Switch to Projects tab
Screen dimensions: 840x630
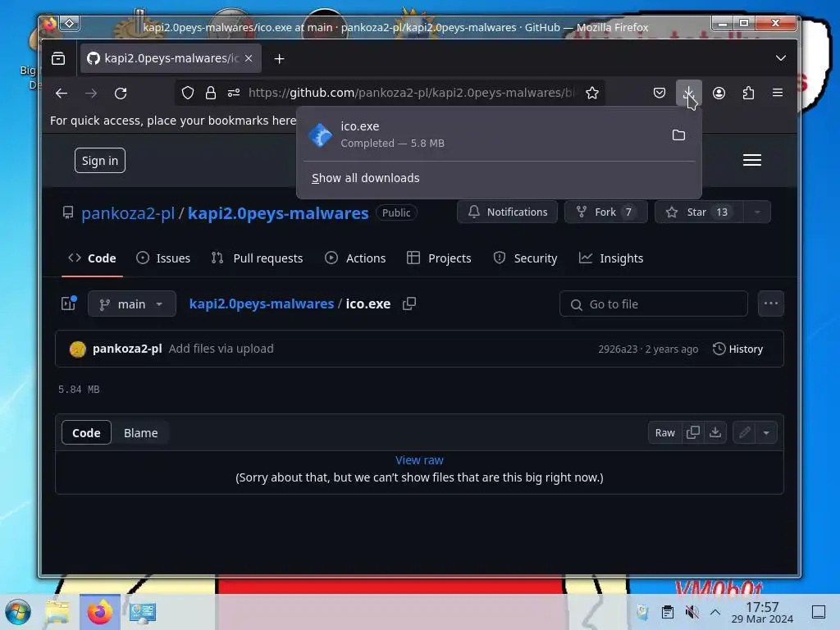click(439, 258)
